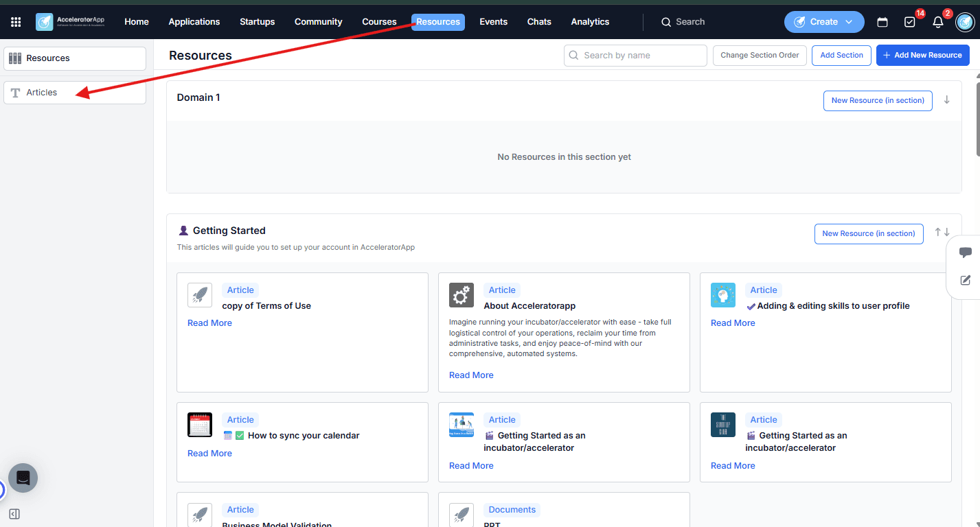Move Domain 1 section down with arrow
980x527 pixels.
[x=946, y=99]
